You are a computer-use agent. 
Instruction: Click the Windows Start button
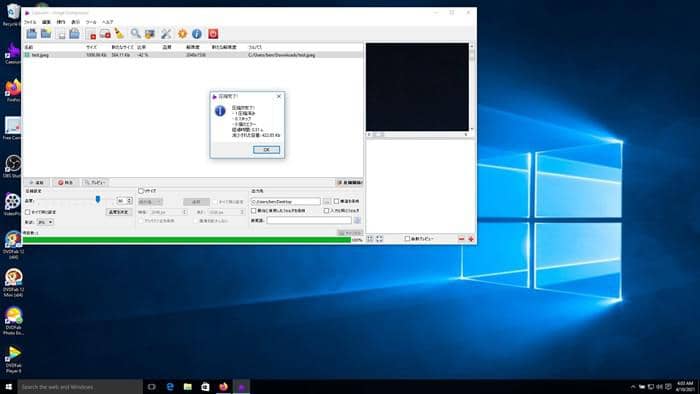point(8,386)
